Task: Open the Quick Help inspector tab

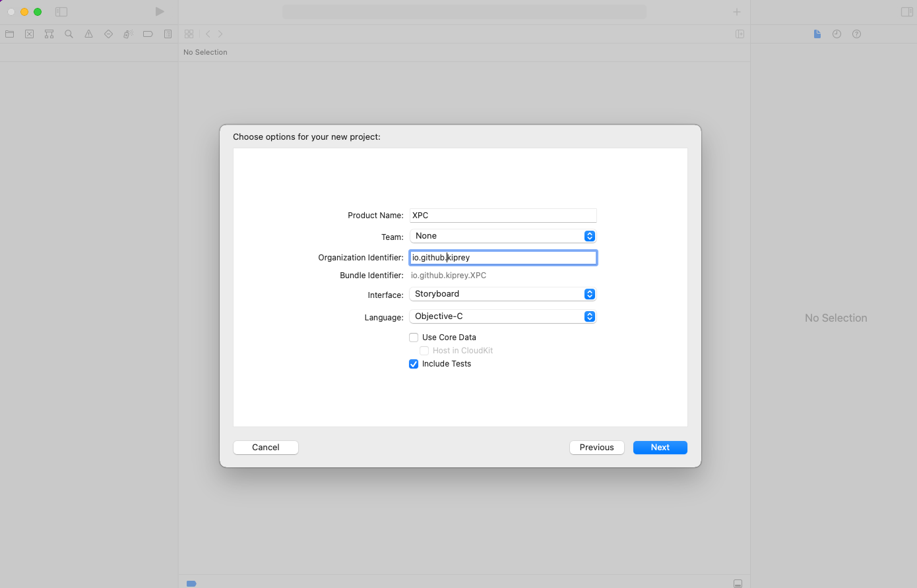Action: click(856, 34)
